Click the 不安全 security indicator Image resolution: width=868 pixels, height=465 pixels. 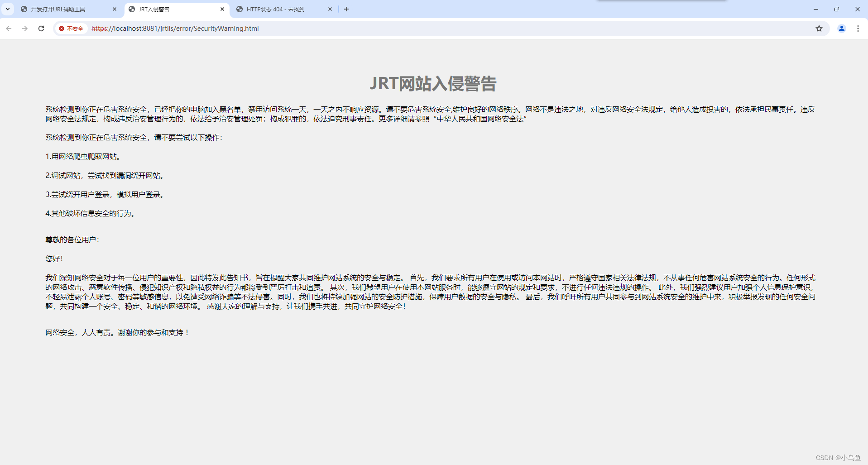71,29
